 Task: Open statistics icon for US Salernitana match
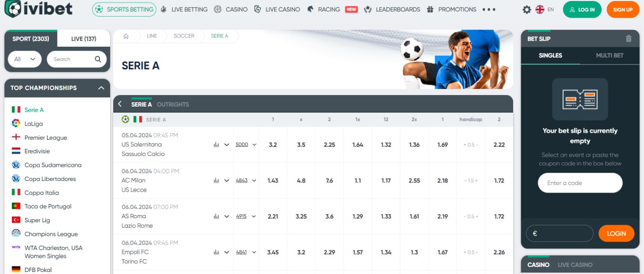coord(216,145)
